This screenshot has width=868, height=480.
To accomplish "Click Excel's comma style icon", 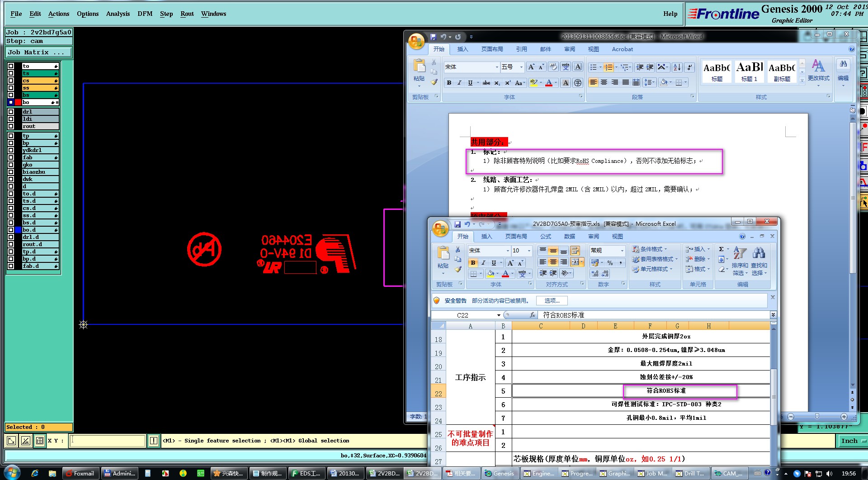I will 620,263.
